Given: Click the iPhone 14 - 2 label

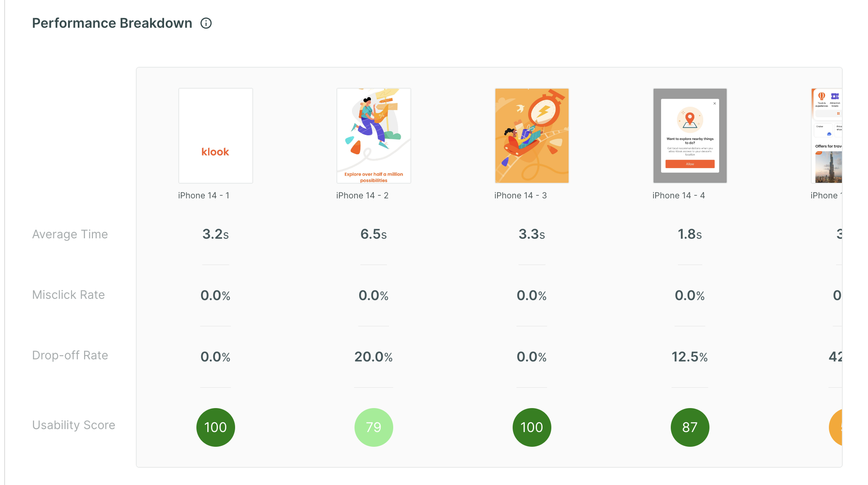Looking at the screenshot, I should click(x=363, y=195).
